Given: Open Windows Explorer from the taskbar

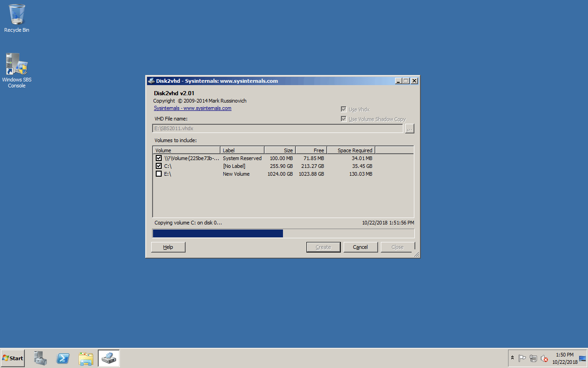Looking at the screenshot, I should (86, 358).
